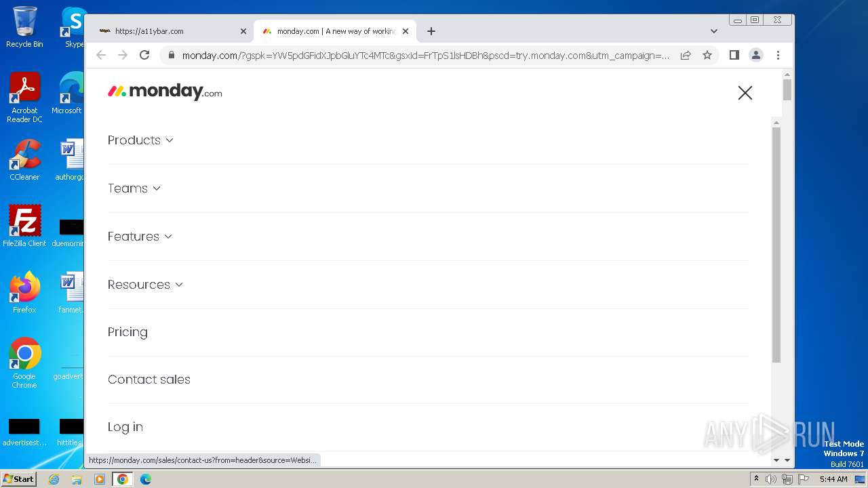This screenshot has width=868, height=488.
Task: Open the volume control tray icon
Action: pos(771,479)
